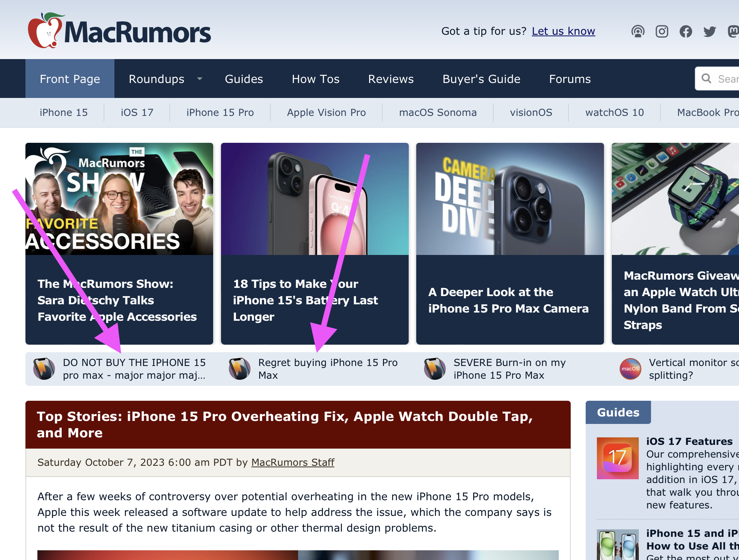
Task: Open MacRumors Giveaway Apple Watch band headline
Action: [x=681, y=300]
